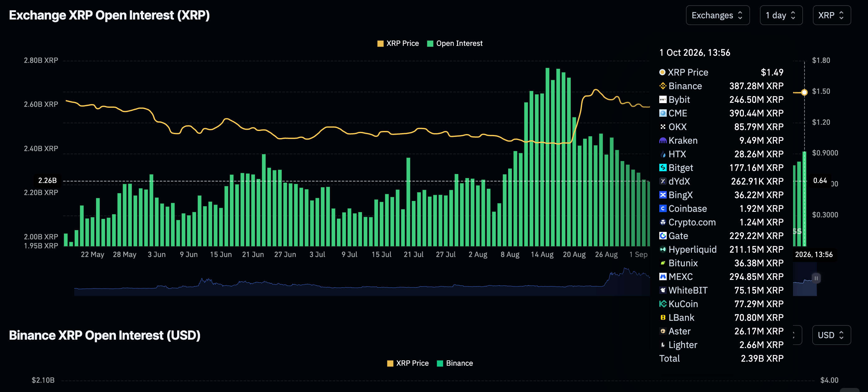Click the 14 Aug axis label
Image resolution: width=868 pixels, height=392 pixels.
tap(542, 255)
